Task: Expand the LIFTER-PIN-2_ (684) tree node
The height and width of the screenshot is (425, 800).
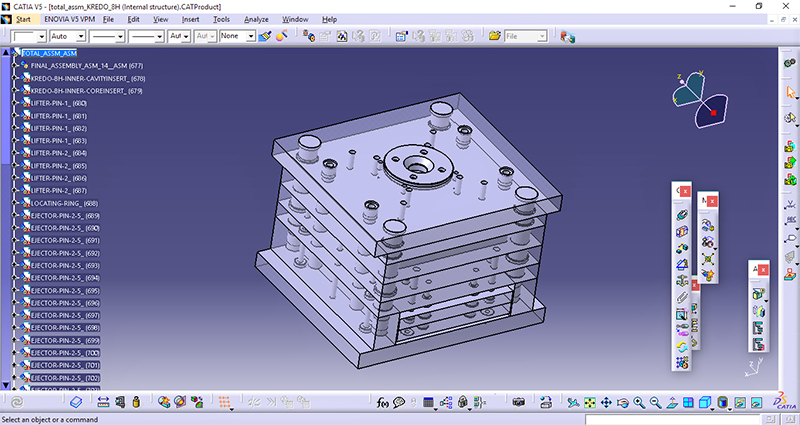Action: tap(15, 153)
